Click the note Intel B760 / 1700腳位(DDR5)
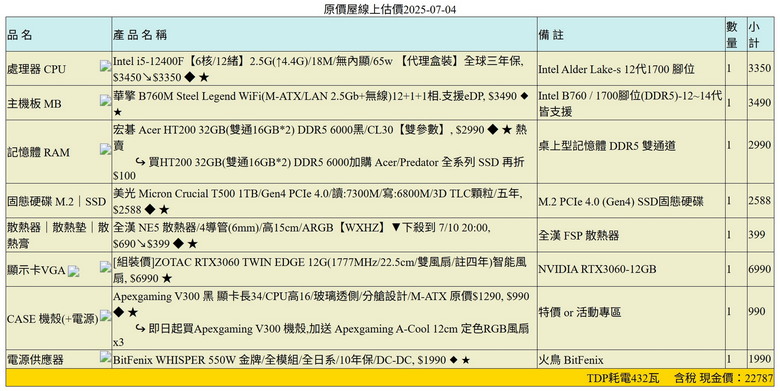 (630, 103)
